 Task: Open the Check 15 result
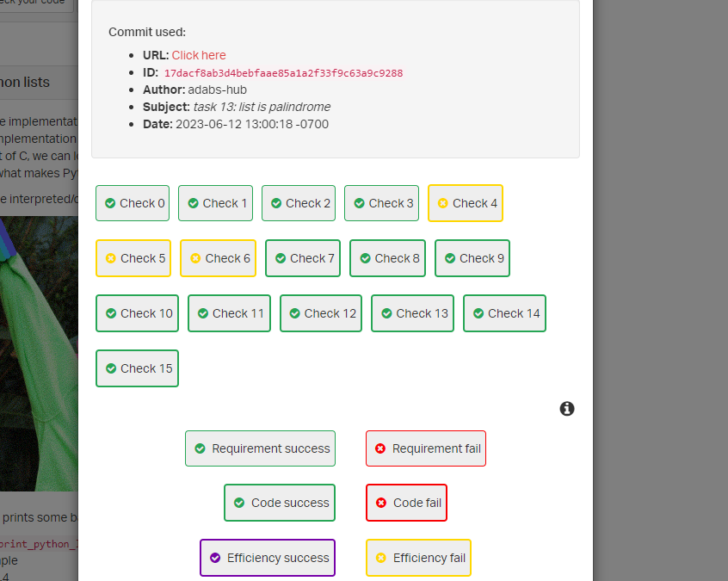137,368
